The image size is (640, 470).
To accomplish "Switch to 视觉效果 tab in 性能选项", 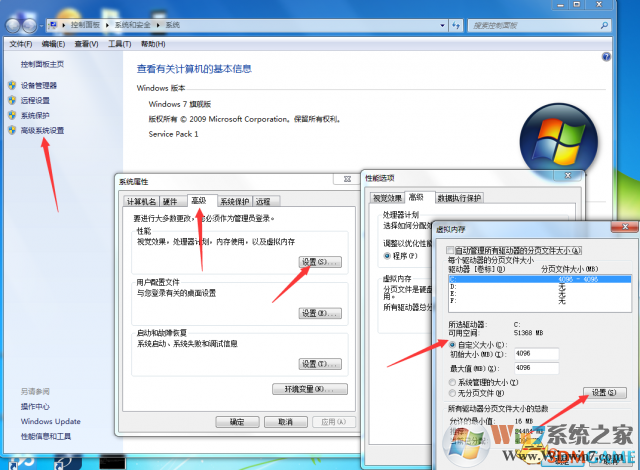I will 388,198.
